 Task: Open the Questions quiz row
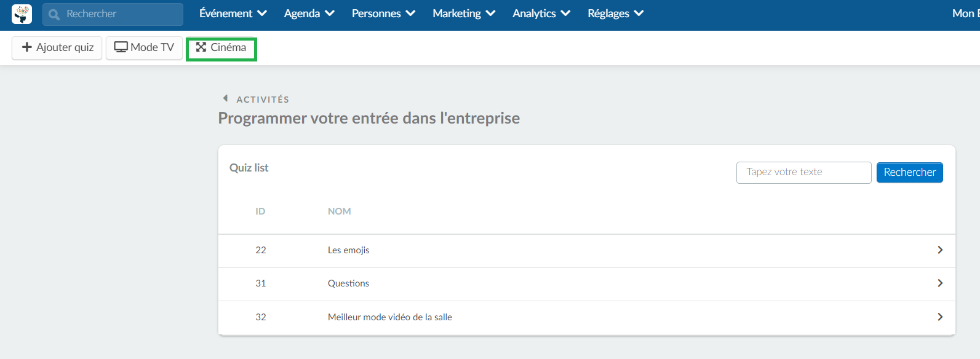586,284
